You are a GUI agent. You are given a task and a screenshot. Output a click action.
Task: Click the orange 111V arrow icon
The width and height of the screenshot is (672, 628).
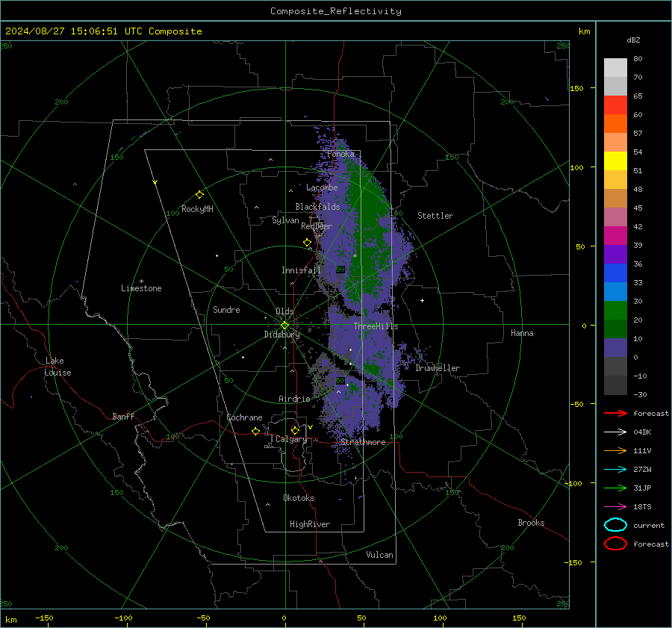(x=615, y=450)
